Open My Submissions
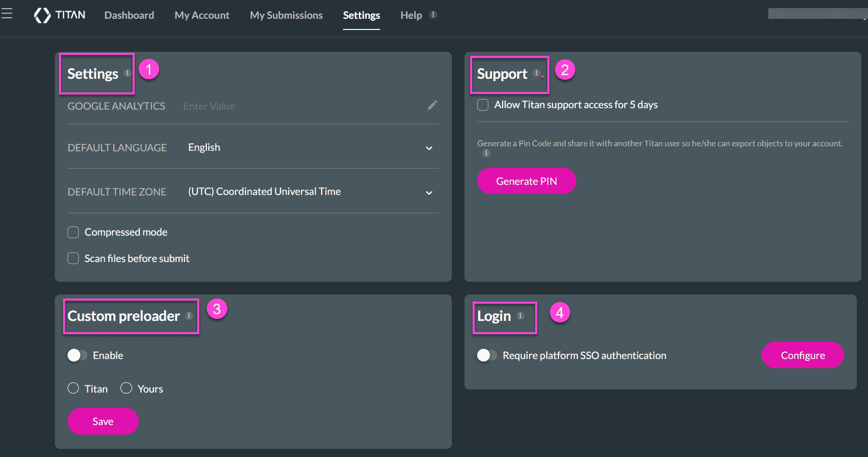 [286, 15]
